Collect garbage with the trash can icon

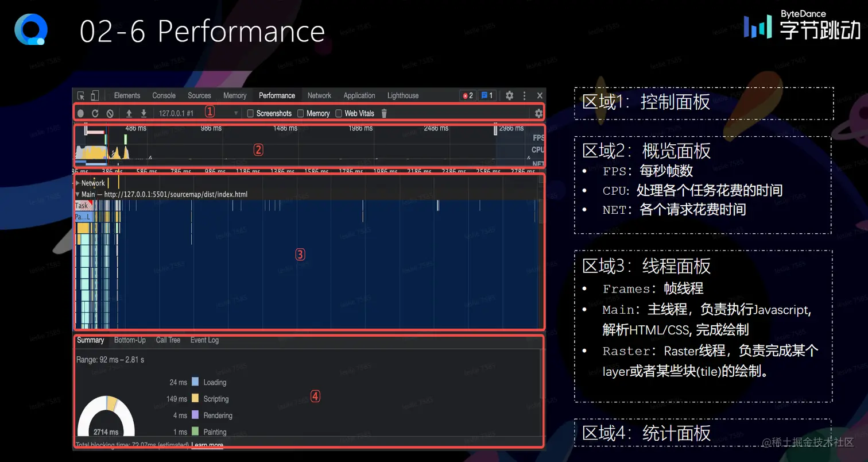click(x=384, y=114)
